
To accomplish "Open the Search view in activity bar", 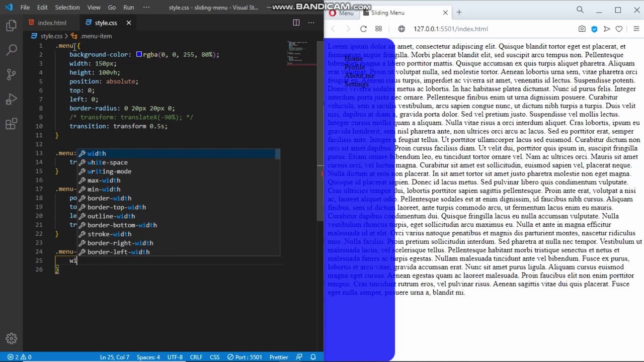I will click(x=11, y=50).
